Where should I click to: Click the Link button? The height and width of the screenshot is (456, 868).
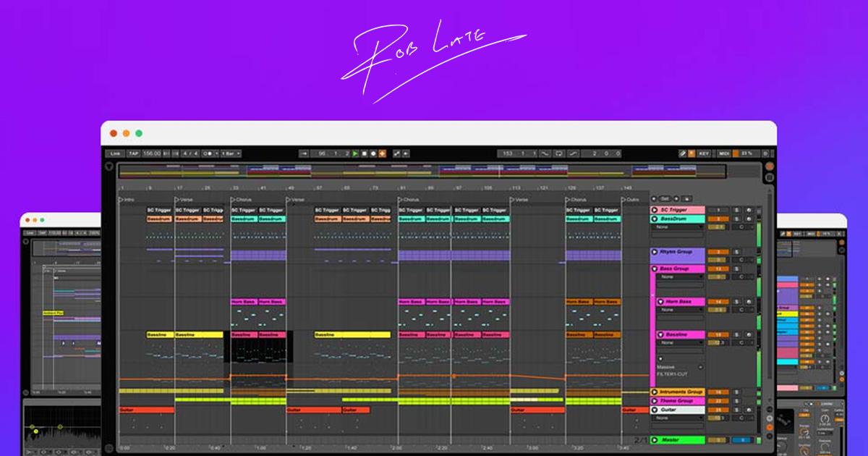click(114, 153)
